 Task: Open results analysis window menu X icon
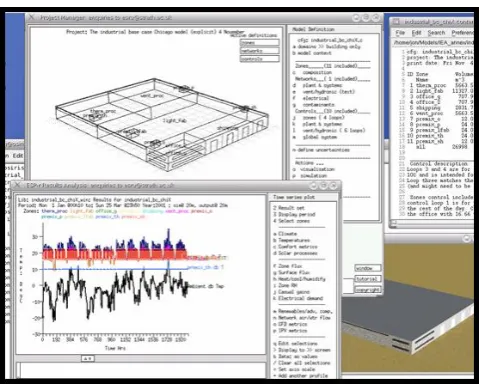click(17, 185)
